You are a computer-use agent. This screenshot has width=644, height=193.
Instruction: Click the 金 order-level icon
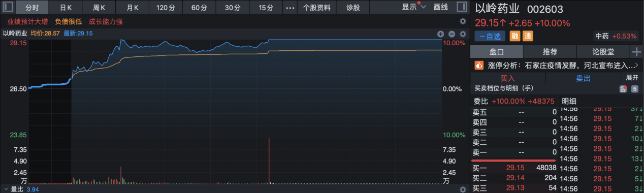click(x=623, y=89)
